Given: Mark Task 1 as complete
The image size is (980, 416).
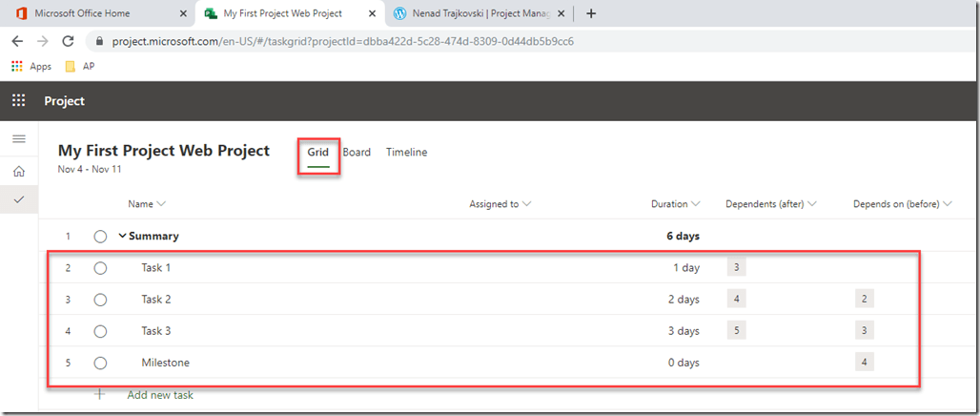Looking at the screenshot, I should click(100, 268).
